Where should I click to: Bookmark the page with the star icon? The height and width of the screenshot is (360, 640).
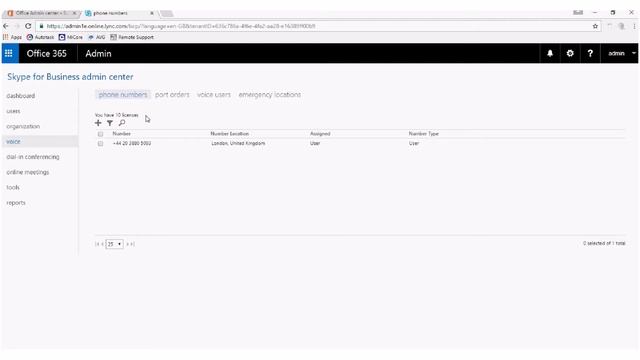pyautogui.click(x=595, y=26)
